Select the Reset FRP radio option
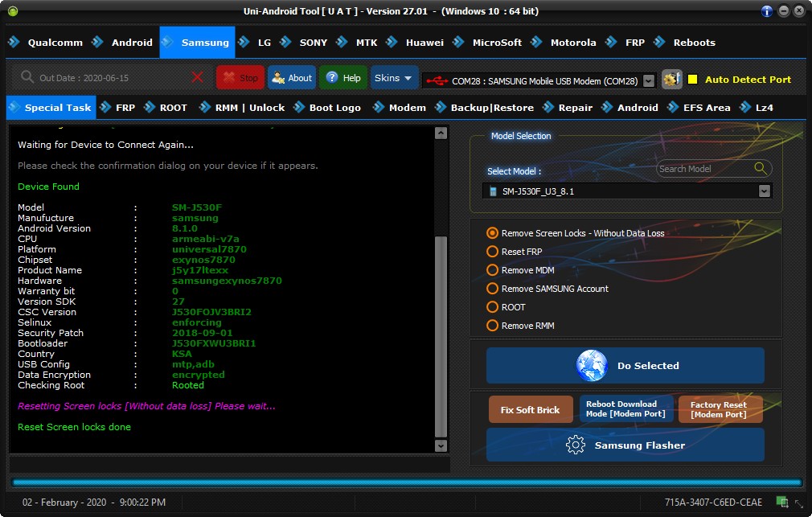812x517 pixels. (493, 252)
